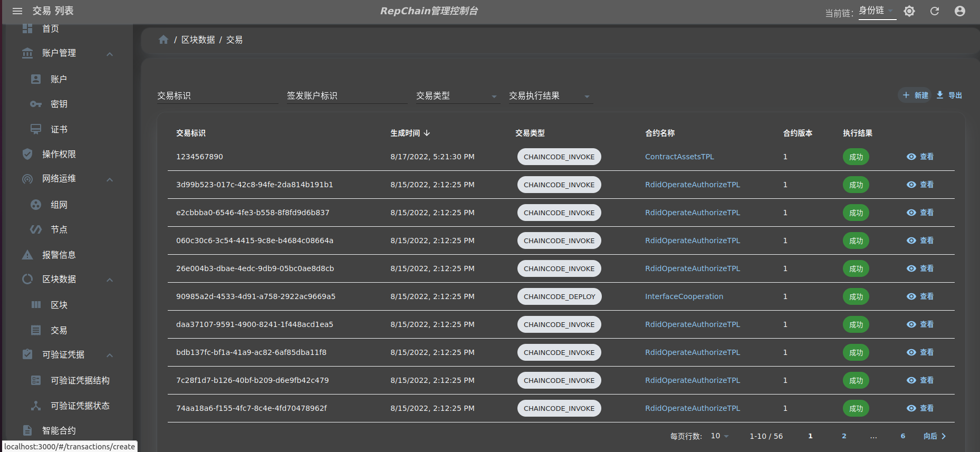Click 成功 status chip in 1234567890 row

tap(856, 157)
